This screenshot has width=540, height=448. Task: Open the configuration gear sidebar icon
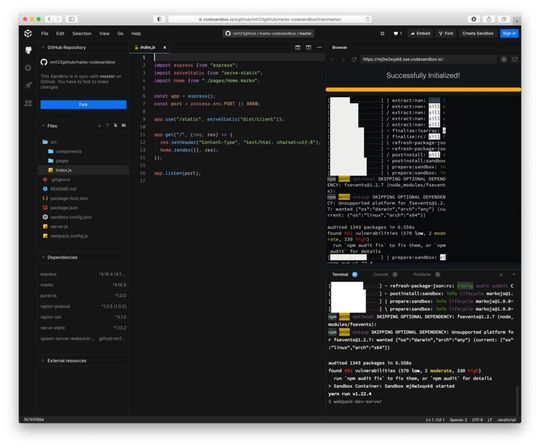(28, 68)
